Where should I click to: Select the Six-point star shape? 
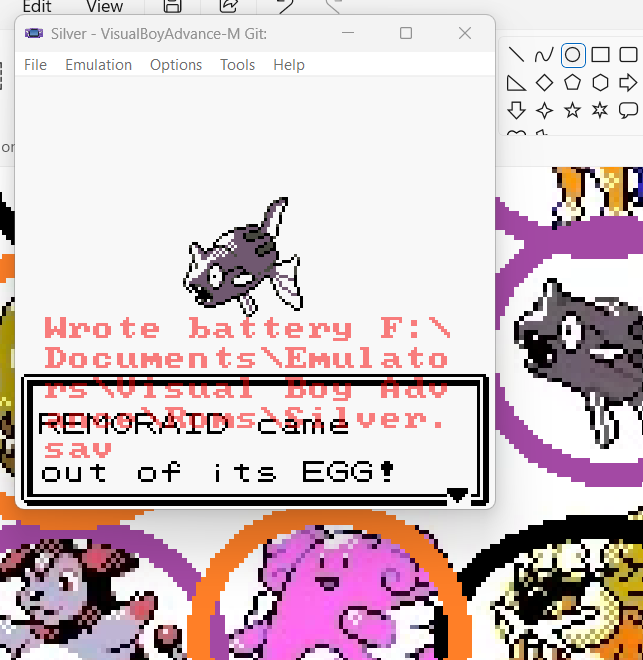coord(600,109)
